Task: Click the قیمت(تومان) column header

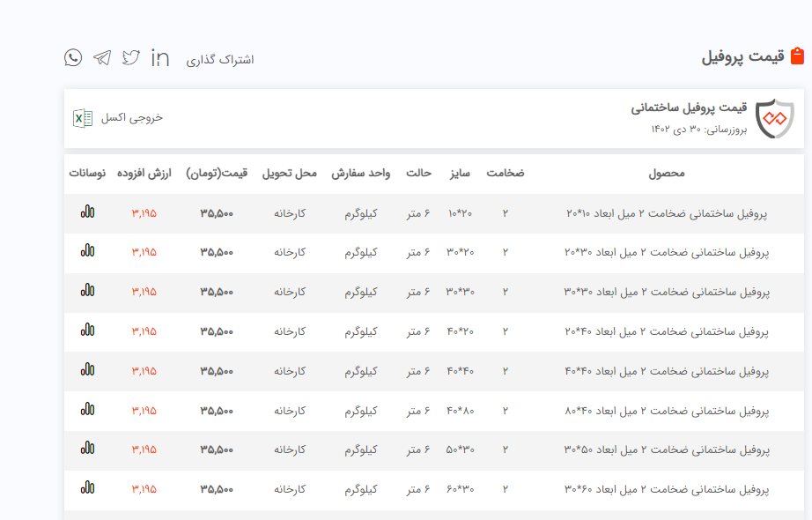Action: [216, 174]
